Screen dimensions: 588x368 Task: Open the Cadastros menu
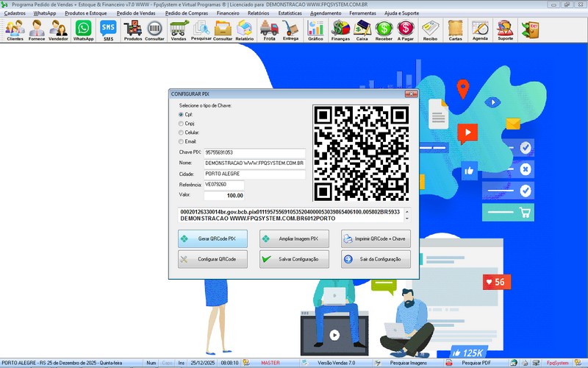(x=15, y=13)
